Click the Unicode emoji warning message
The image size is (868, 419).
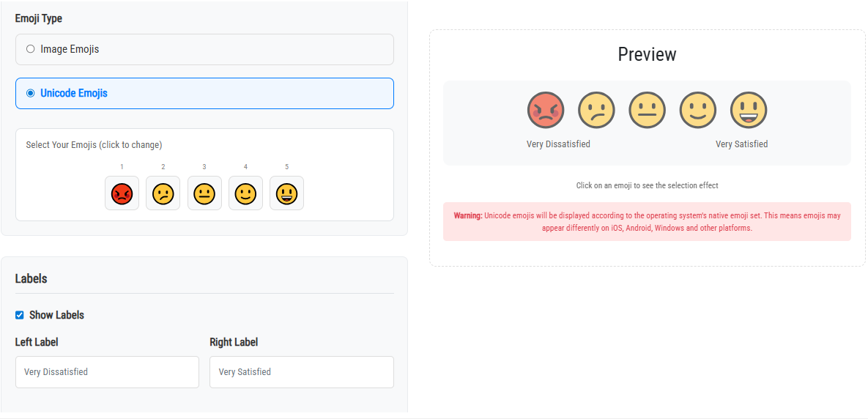[647, 221]
